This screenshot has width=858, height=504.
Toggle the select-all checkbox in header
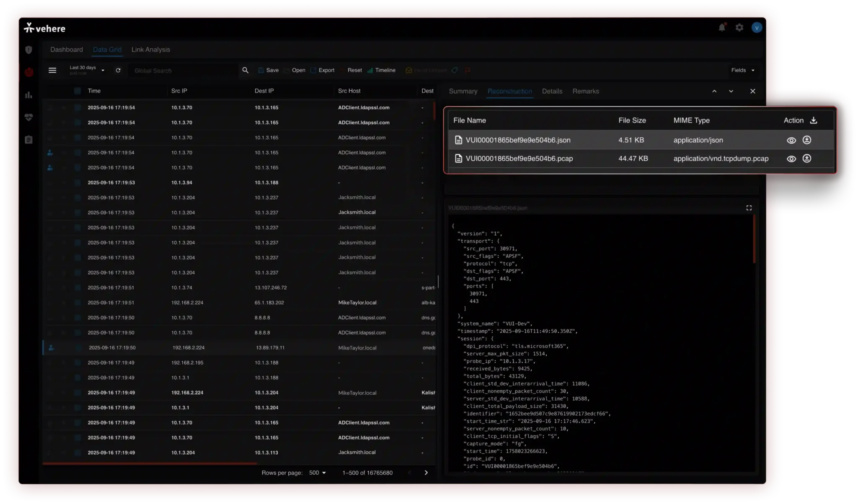pyautogui.click(x=78, y=91)
